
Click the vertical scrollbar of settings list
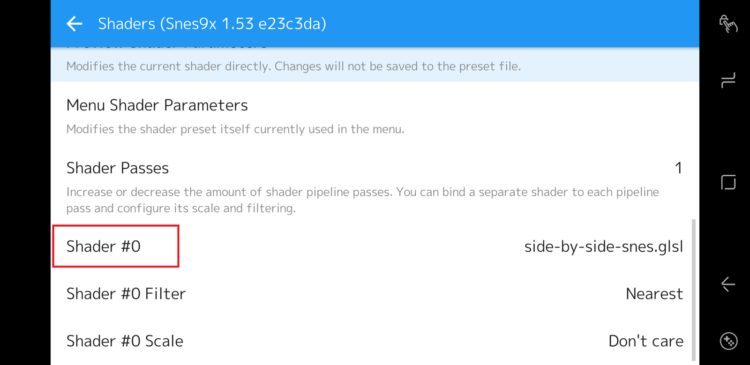pos(695,290)
